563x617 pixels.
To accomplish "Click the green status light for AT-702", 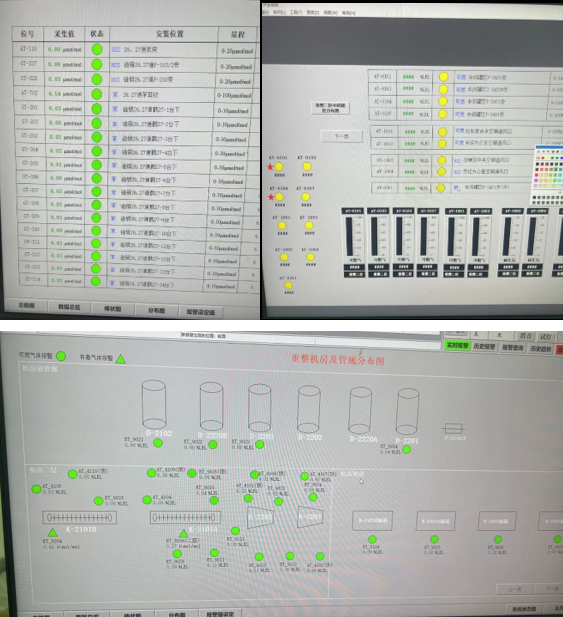I will [x=96, y=94].
